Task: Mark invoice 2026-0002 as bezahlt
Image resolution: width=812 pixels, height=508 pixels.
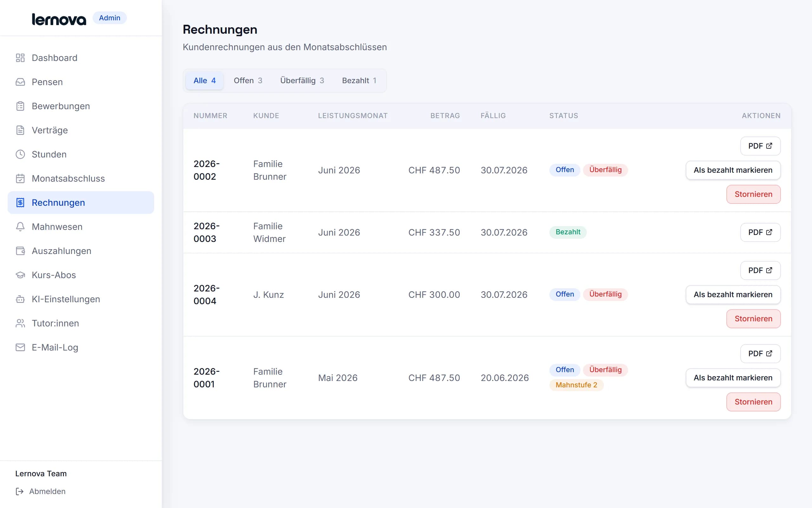Action: pyautogui.click(x=733, y=170)
